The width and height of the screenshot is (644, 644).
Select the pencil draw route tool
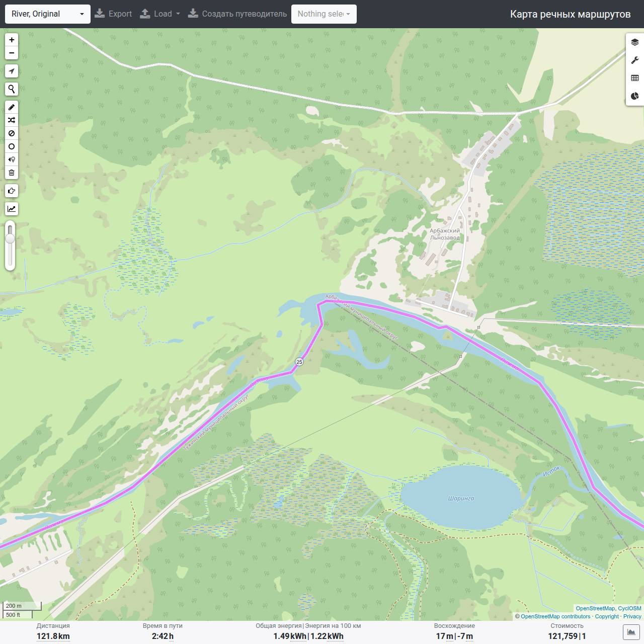(12, 107)
